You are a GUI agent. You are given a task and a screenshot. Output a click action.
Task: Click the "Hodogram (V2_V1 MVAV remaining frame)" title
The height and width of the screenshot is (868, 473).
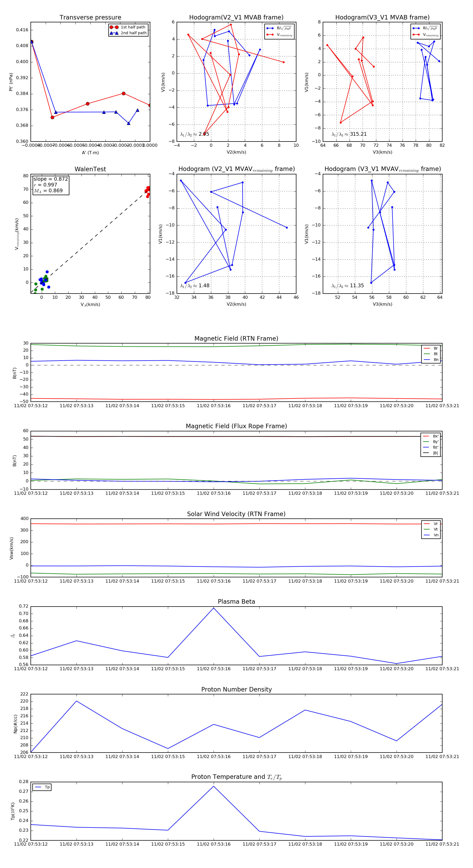(236, 169)
